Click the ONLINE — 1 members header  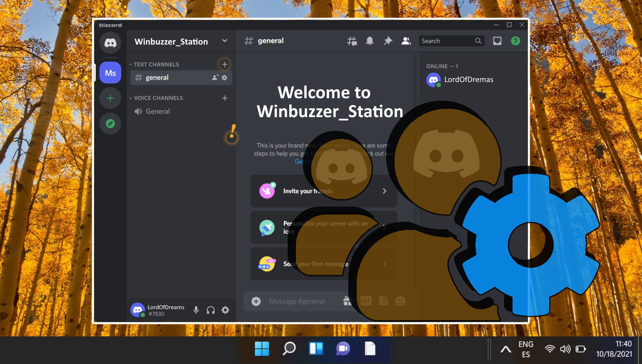pos(442,66)
